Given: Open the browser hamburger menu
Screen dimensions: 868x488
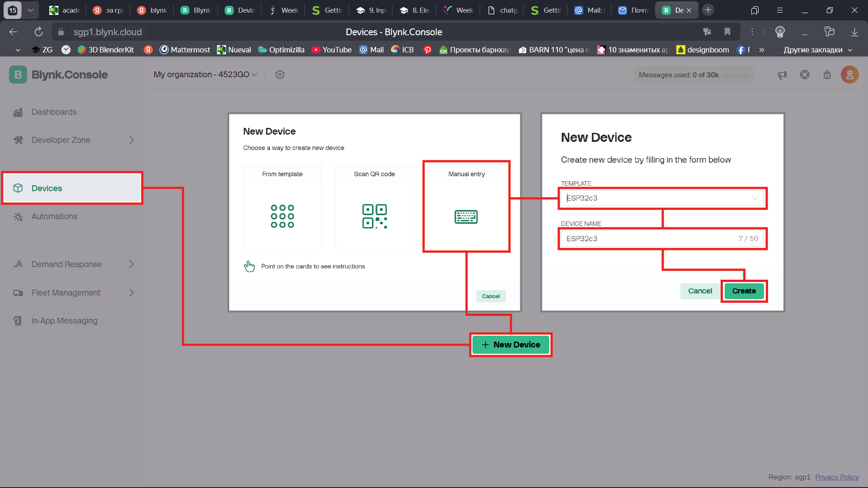Looking at the screenshot, I should click(780, 10).
